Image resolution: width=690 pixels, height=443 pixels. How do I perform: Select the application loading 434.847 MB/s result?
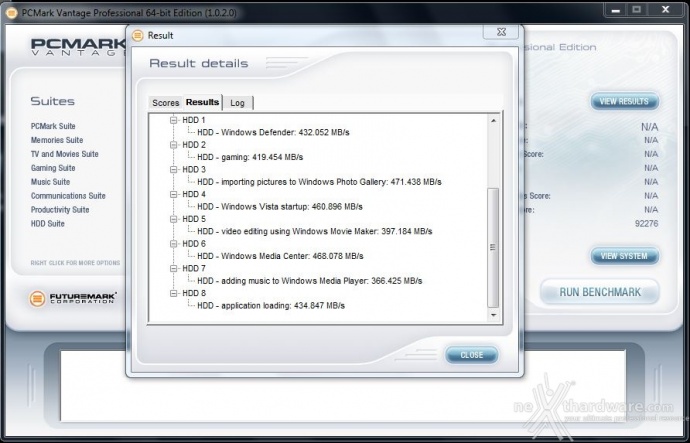click(x=271, y=306)
